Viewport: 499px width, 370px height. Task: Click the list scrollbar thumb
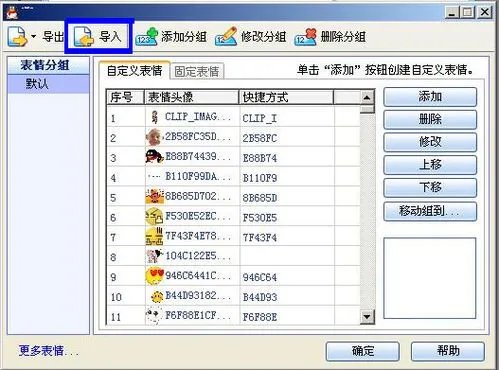pyautogui.click(x=367, y=109)
